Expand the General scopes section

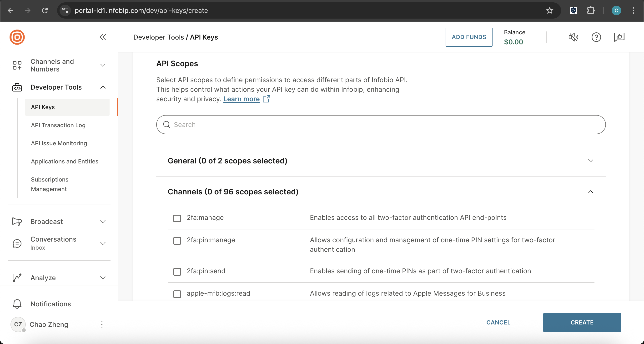[x=590, y=161]
